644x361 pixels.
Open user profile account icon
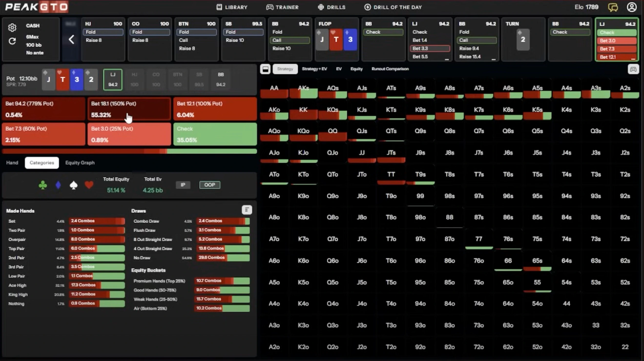point(632,7)
